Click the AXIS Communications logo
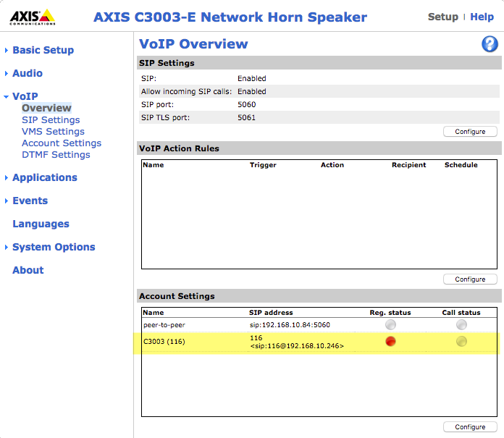Viewport: 504px width, 438px height. (33, 17)
